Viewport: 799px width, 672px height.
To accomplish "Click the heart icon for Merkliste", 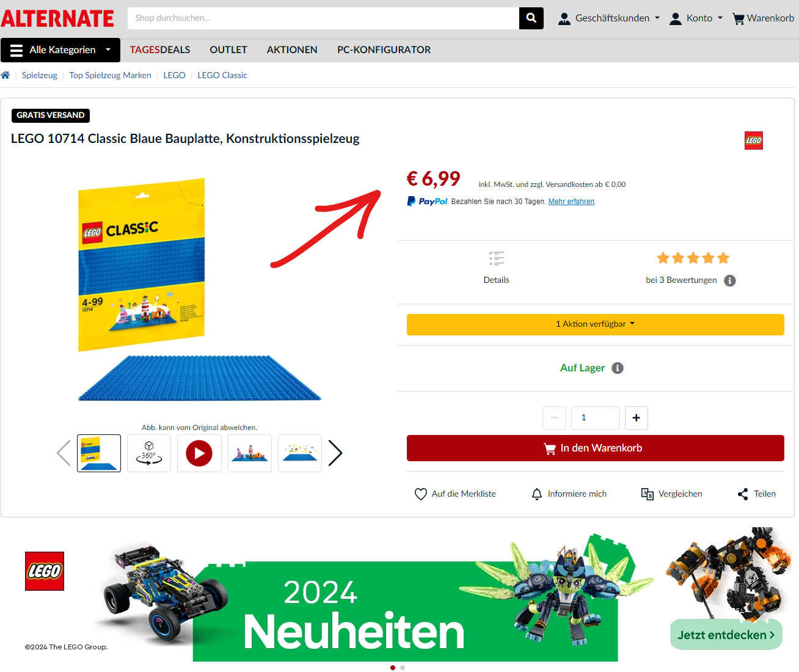I will pyautogui.click(x=421, y=494).
